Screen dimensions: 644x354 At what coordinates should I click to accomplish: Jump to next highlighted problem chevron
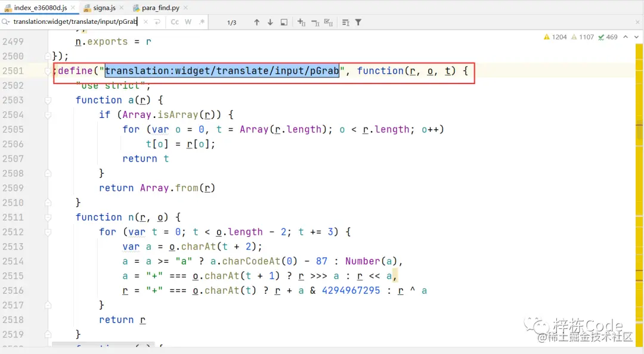[636, 37]
